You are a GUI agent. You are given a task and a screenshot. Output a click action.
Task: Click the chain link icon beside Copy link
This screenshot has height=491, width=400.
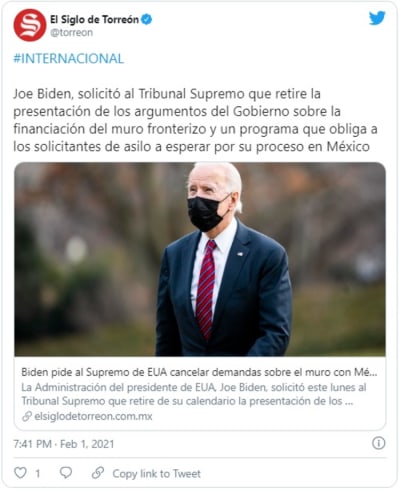point(98,473)
